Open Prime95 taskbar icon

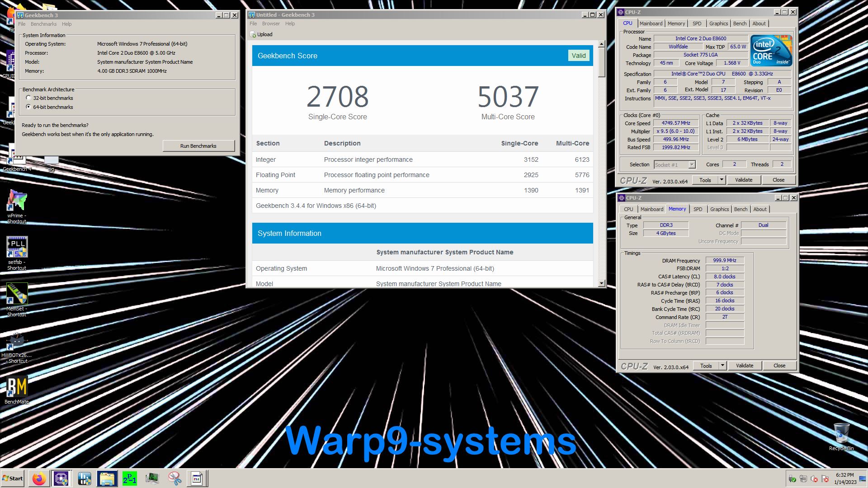tap(130, 479)
